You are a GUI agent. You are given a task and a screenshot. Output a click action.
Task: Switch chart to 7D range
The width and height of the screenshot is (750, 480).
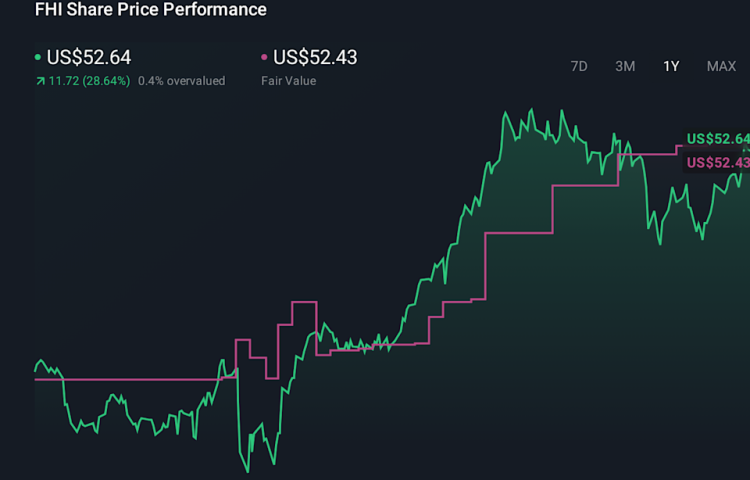(579, 66)
